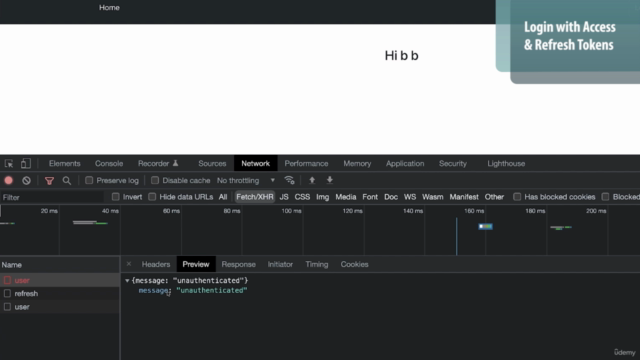This screenshot has width=640, height=360.
Task: Check Has blocked cookies checkbox
Action: click(x=517, y=197)
